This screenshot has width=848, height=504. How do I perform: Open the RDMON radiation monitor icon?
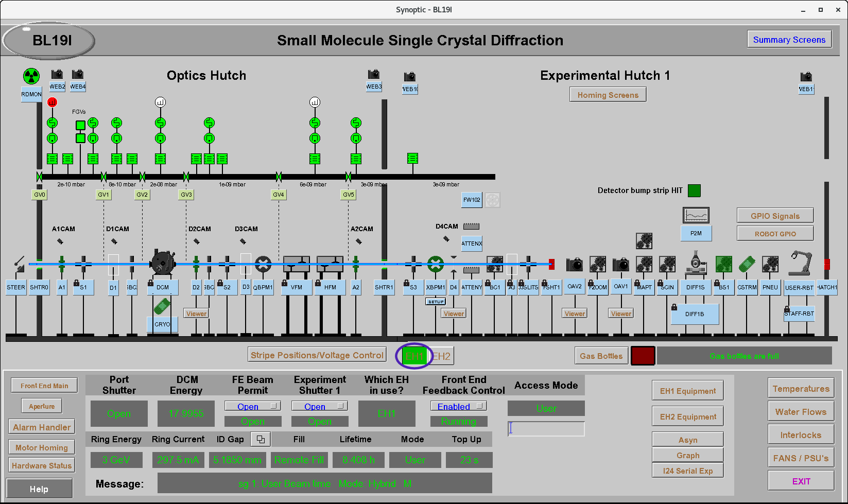click(x=31, y=77)
